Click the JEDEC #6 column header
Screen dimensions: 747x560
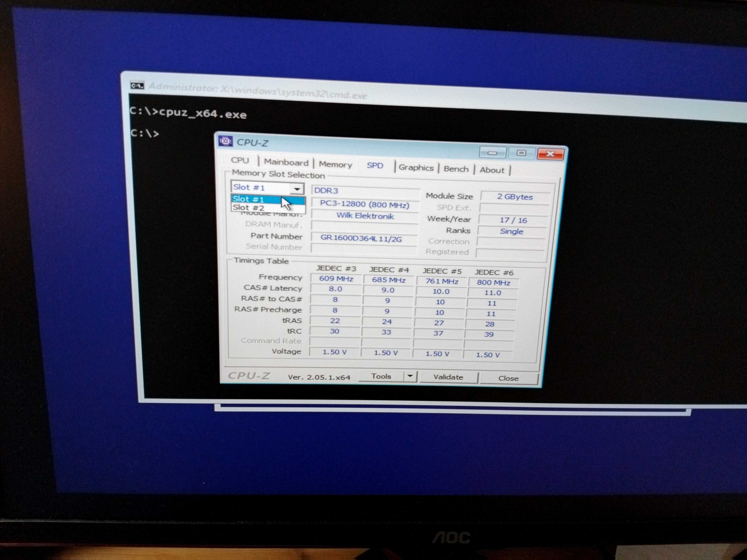(x=494, y=272)
